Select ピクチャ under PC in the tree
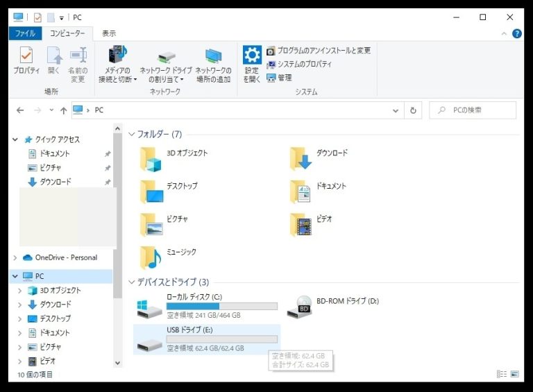The width and height of the screenshot is (533, 392). pos(50,347)
